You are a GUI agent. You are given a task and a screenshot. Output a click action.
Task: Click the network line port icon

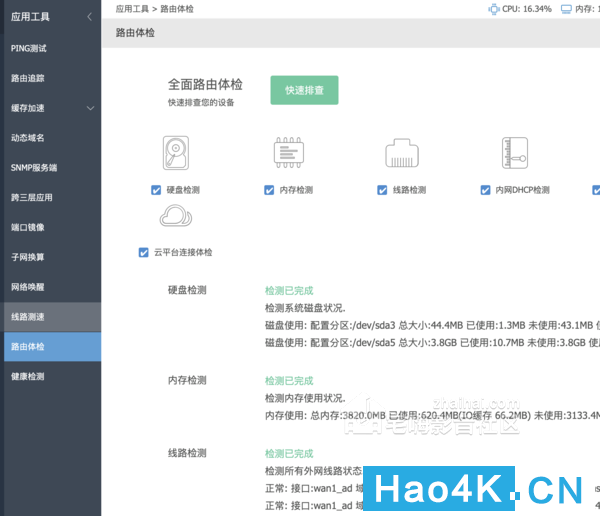click(402, 153)
